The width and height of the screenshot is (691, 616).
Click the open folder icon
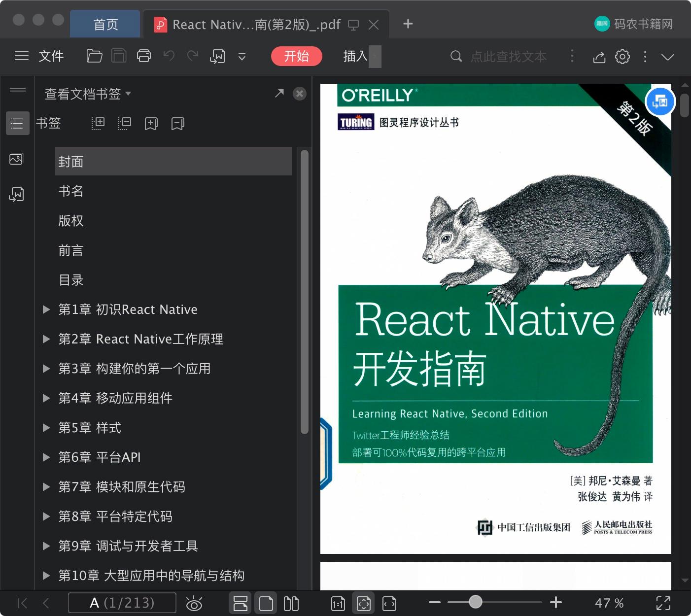[x=94, y=56]
